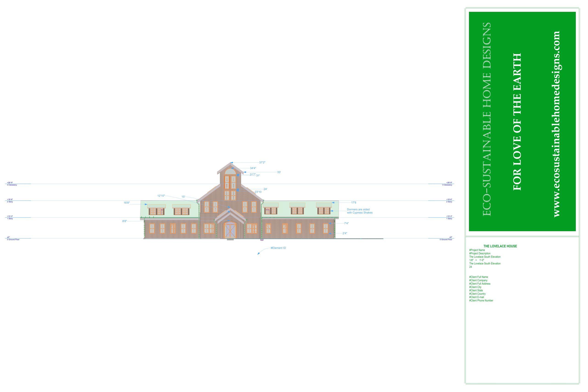Select the "34'4"" dimension annotation
This screenshot has width=588, height=392.
coord(253,168)
